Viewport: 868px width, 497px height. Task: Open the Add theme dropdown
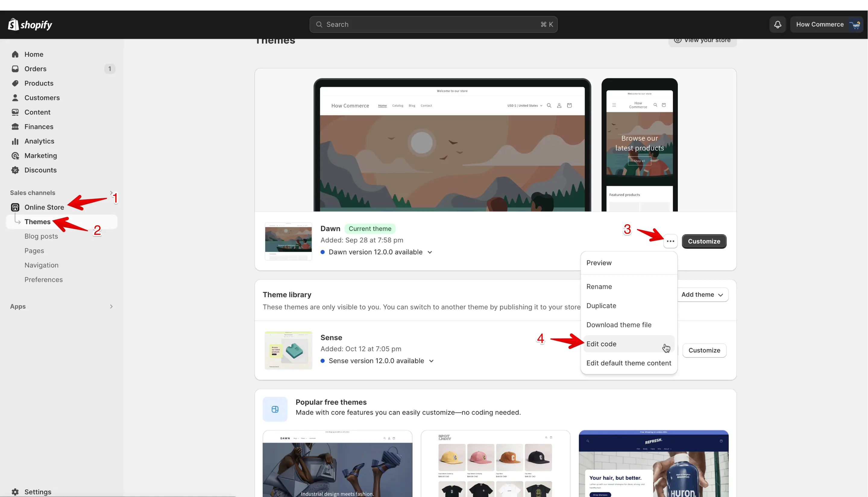point(702,294)
